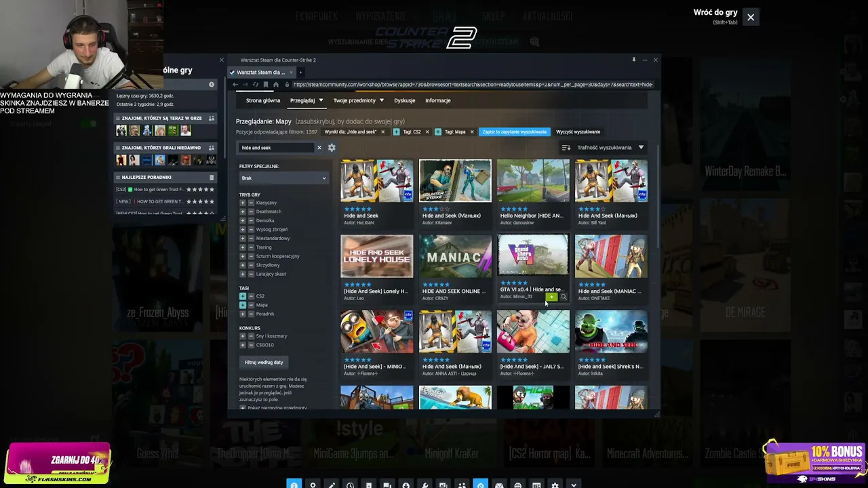The image size is (868, 488).
Task: Include the CSGO10 contest filter
Action: 243,345
